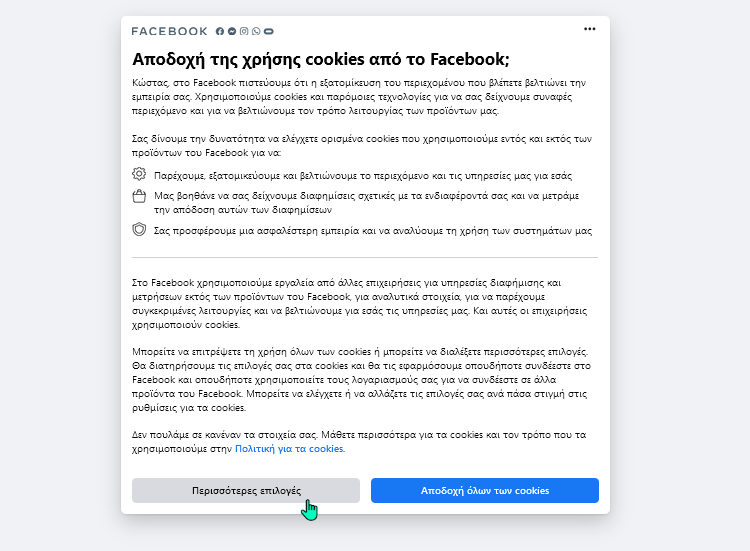The image size is (750, 551).
Task: Click the paragraph starting Μπορείτε να επιτρέψετε
Action: (x=362, y=380)
